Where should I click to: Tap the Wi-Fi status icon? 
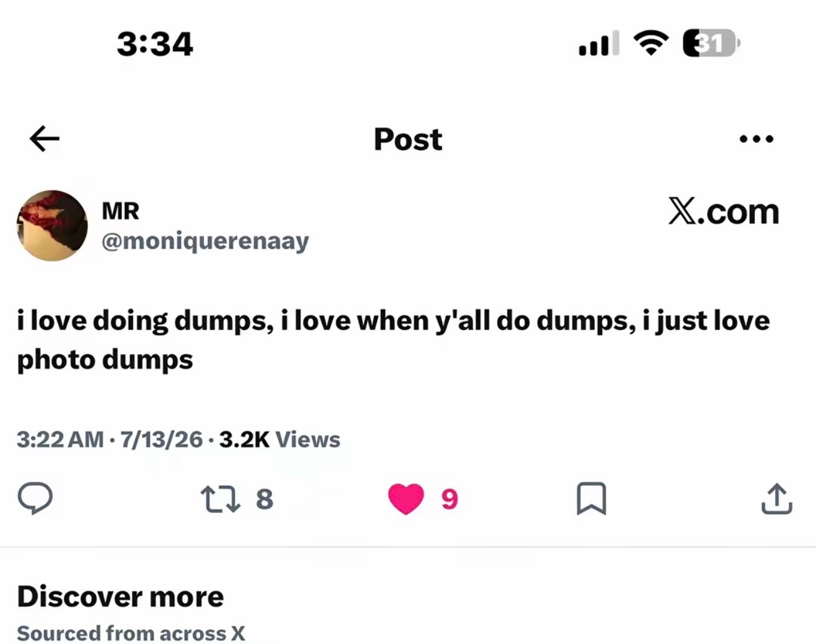pos(651,43)
